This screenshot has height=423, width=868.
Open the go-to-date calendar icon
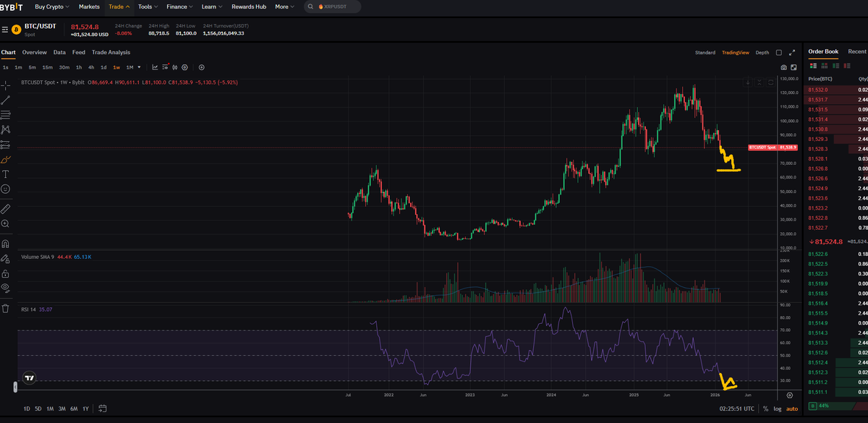coord(103,409)
